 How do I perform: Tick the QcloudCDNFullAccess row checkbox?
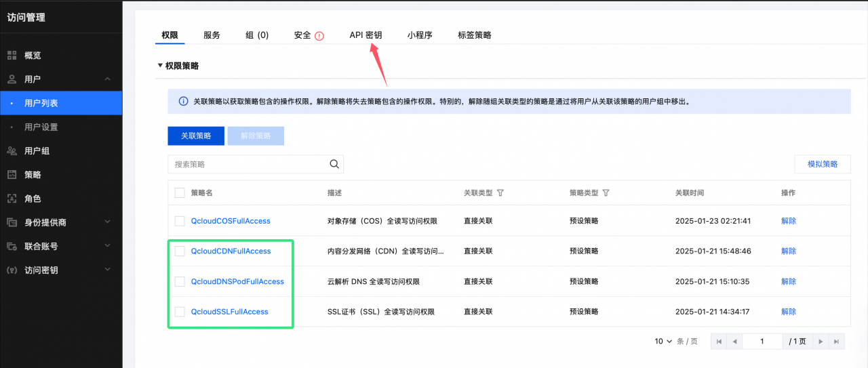coord(180,251)
